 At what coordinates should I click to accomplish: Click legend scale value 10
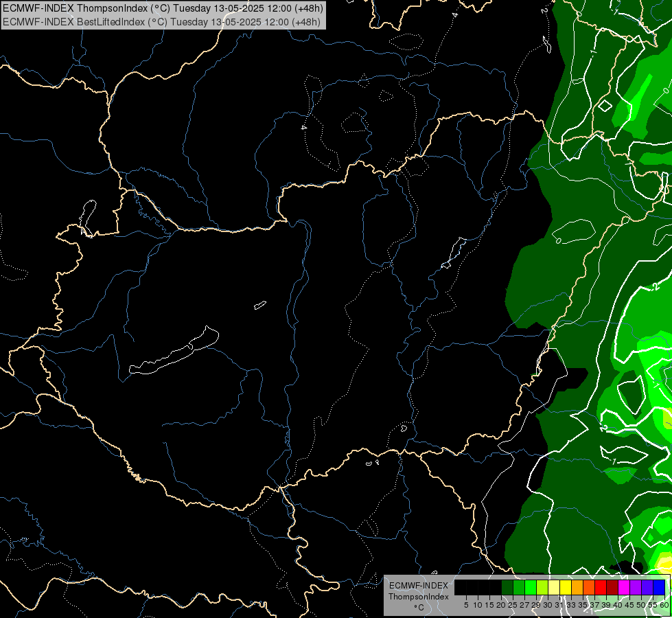(478, 605)
